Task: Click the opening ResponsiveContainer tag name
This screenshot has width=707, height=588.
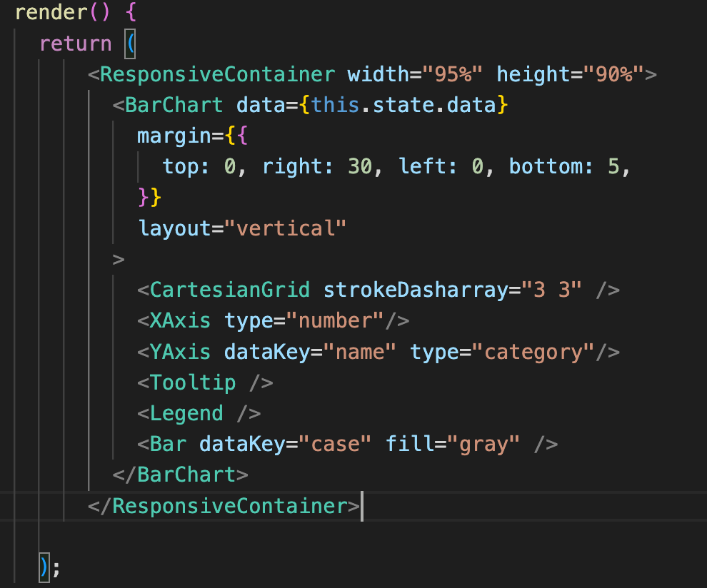Action: (x=217, y=74)
